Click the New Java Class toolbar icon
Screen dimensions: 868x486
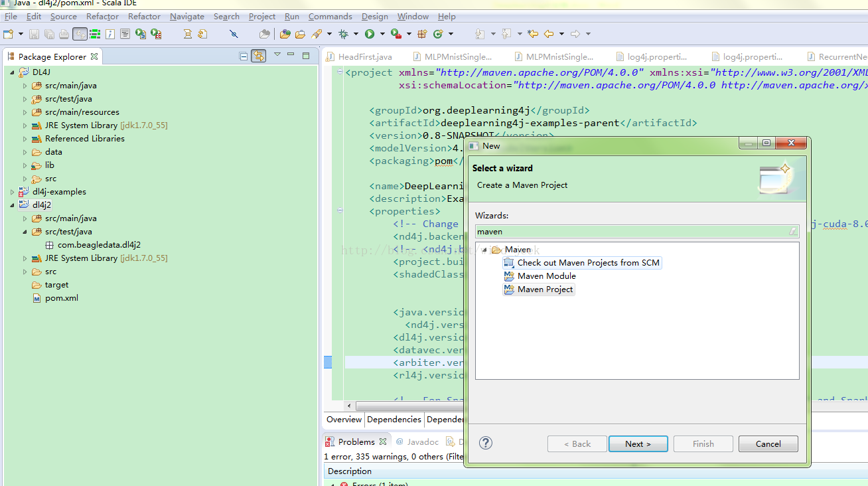437,34
